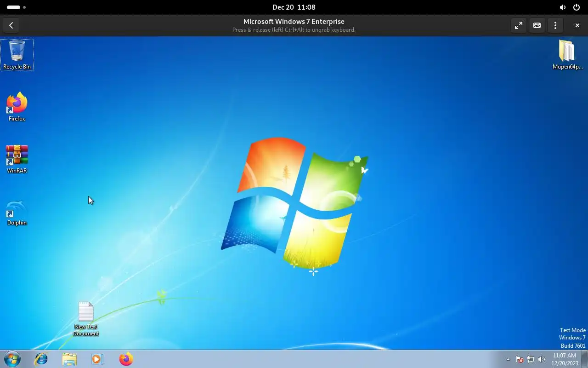Open Windows Media Player from taskbar
588x368 pixels.
pyautogui.click(x=97, y=359)
